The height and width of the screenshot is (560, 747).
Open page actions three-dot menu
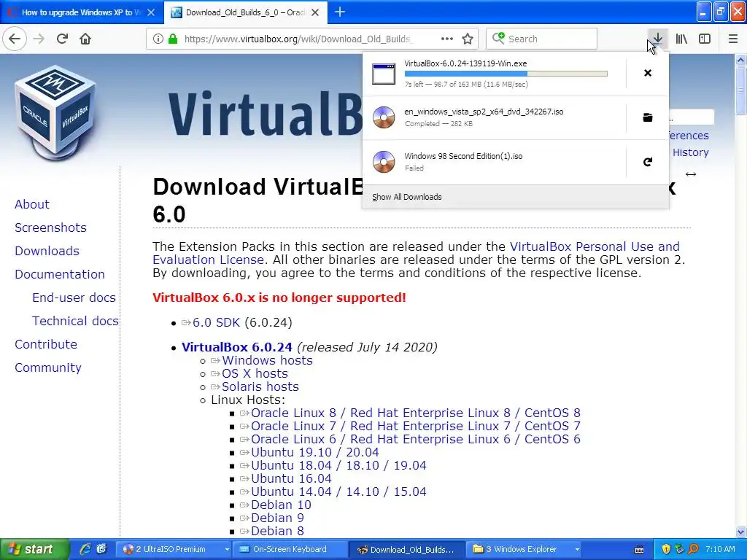447,39
